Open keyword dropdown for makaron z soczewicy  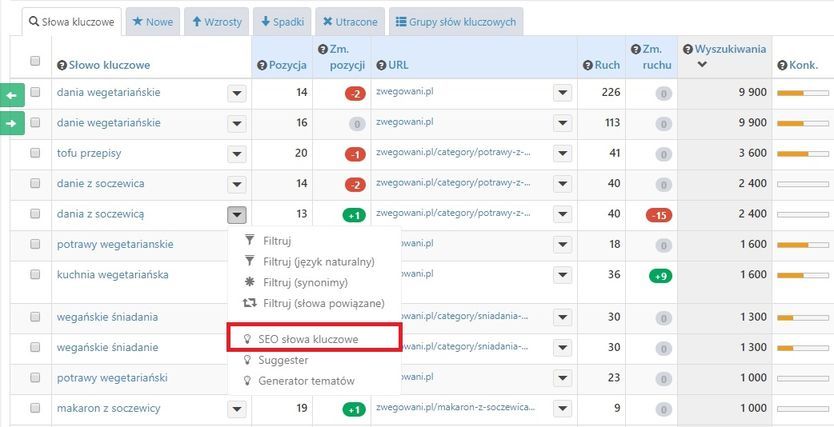click(236, 409)
